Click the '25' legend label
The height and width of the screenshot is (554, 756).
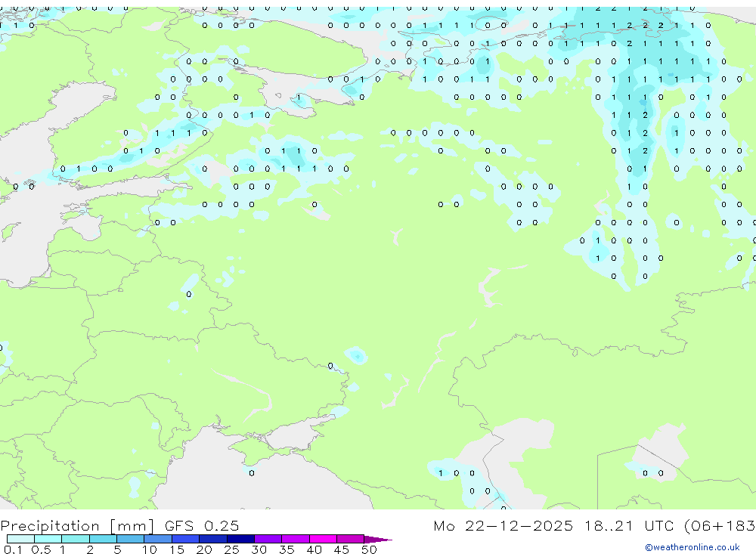231,549
